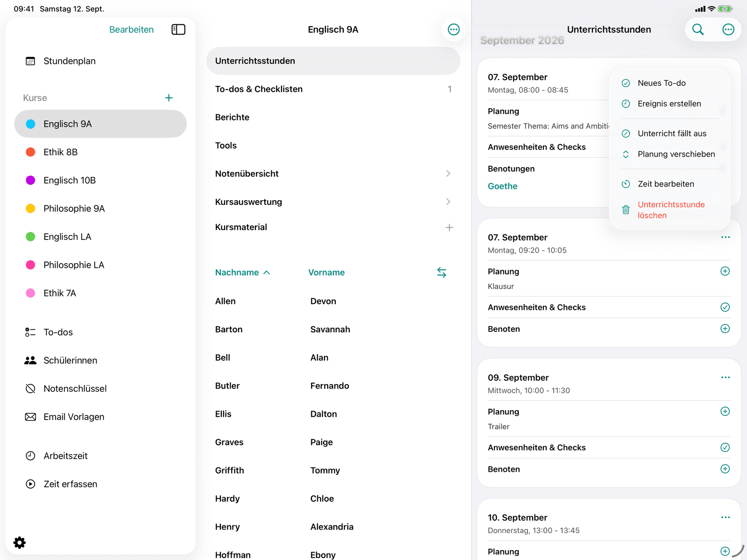The width and height of the screenshot is (747, 560).
Task: Select Ereignis erstellen menu entry
Action: pyautogui.click(x=669, y=104)
